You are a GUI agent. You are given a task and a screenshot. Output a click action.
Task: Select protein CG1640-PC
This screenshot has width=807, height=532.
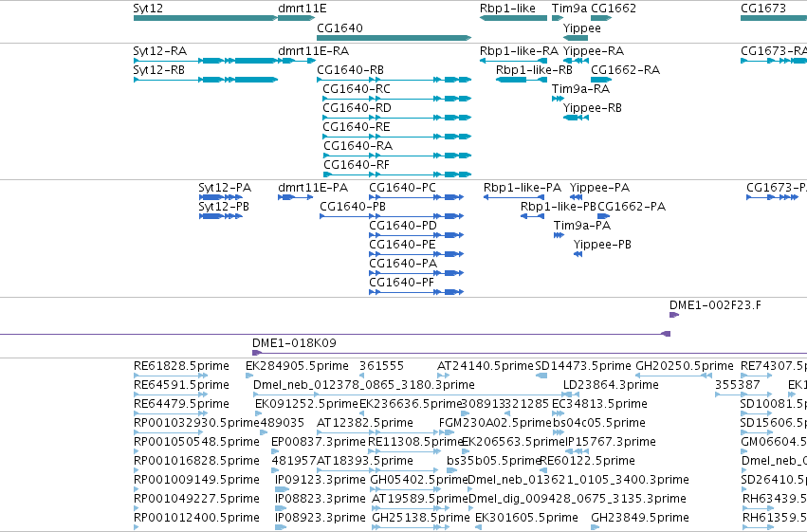click(x=416, y=197)
